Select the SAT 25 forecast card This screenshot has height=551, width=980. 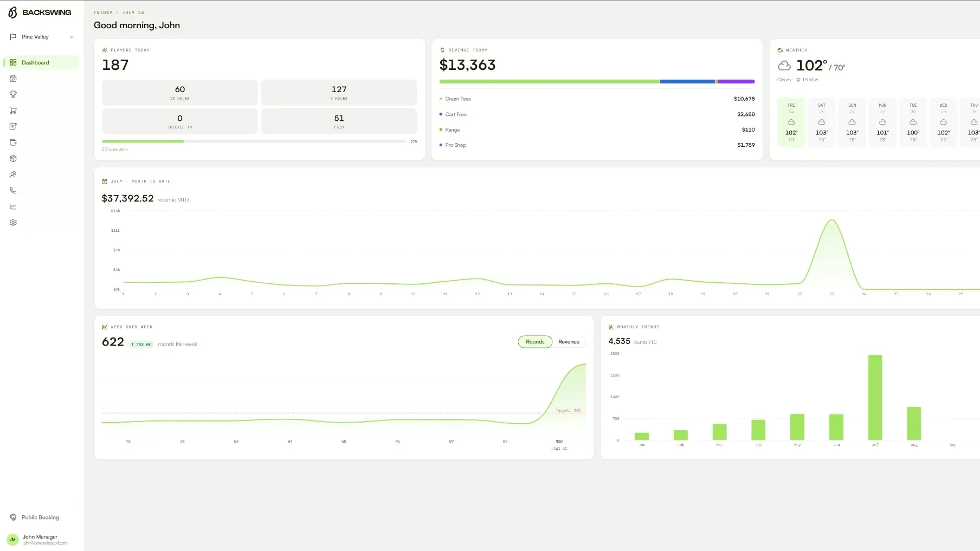coord(822,122)
